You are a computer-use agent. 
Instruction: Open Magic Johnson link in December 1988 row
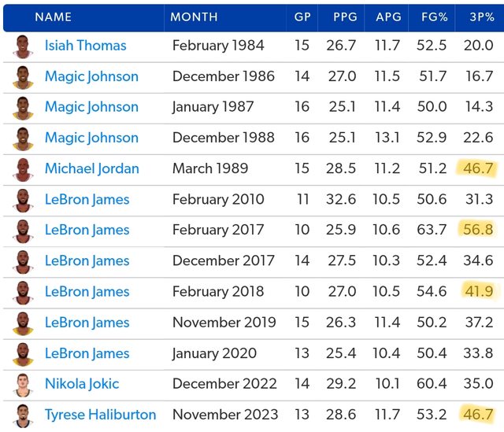tap(91, 138)
